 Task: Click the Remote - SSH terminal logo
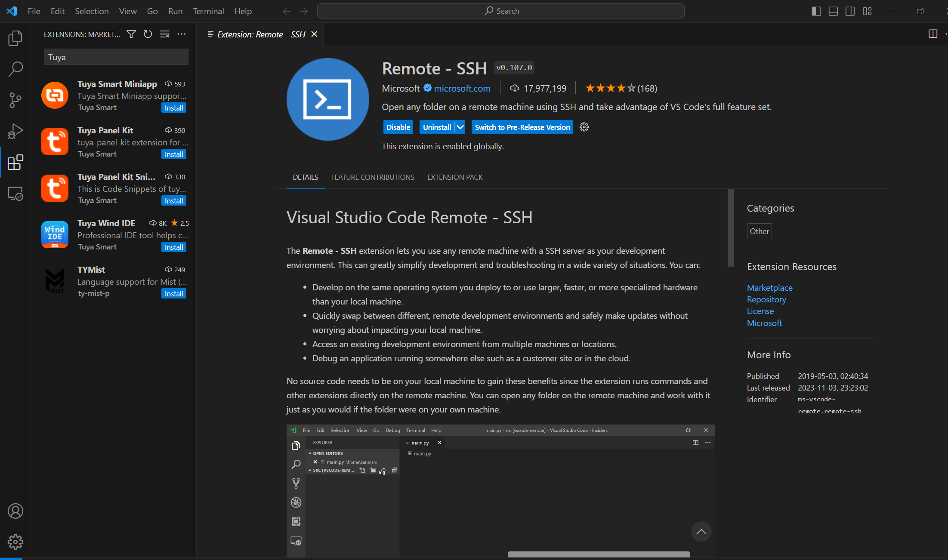click(328, 99)
